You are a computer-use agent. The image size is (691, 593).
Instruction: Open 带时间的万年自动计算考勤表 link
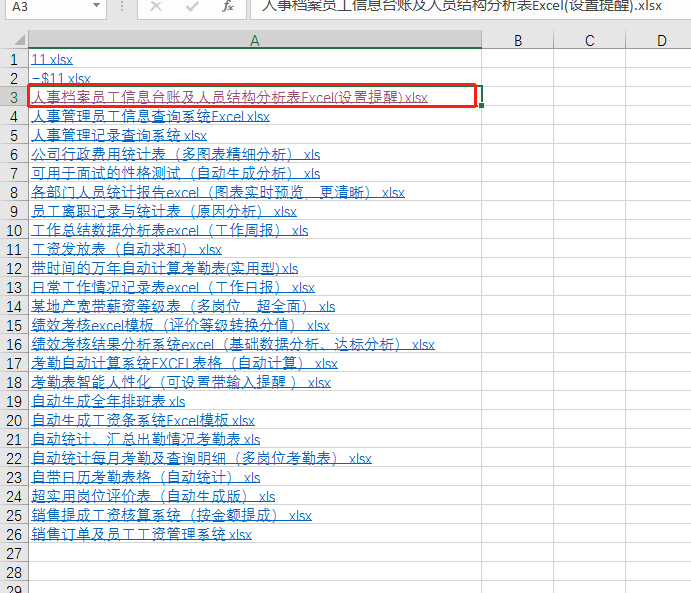pyautogui.click(x=165, y=268)
